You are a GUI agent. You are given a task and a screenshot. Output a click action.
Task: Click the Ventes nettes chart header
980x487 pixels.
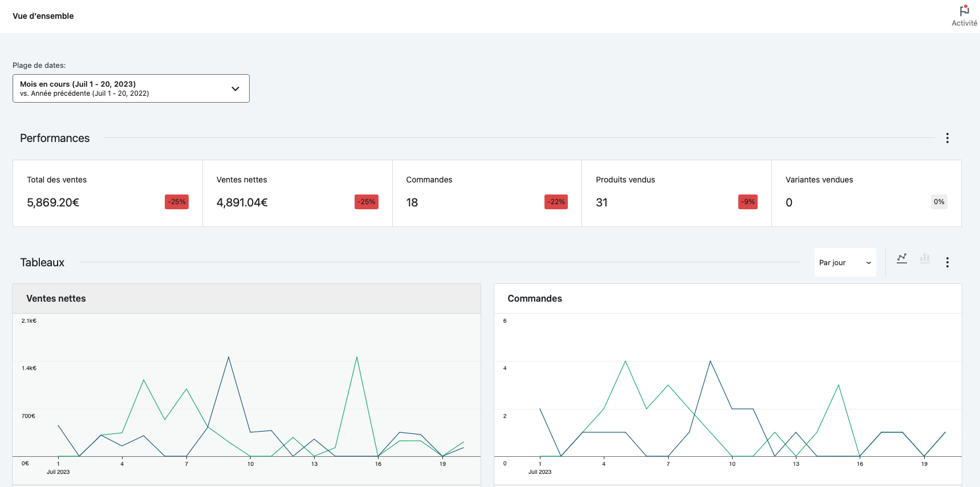point(246,299)
